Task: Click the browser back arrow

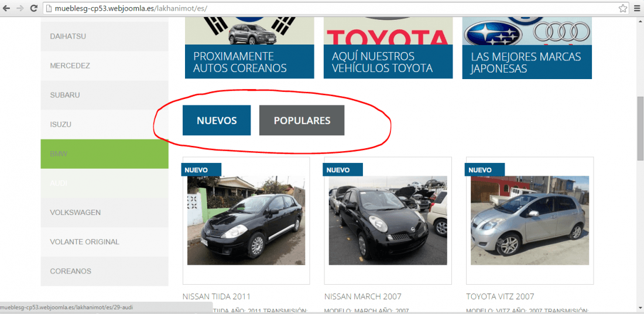Action: [x=6, y=8]
